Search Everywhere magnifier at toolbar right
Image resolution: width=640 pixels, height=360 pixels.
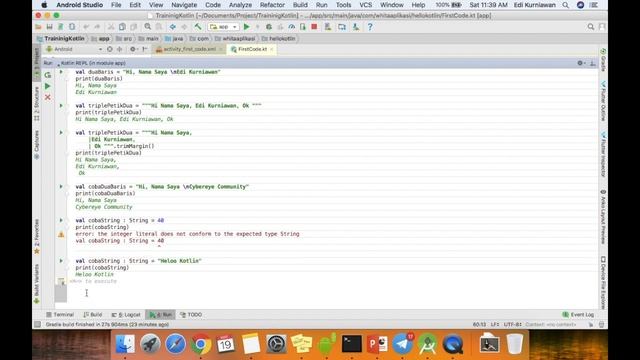[591, 27]
